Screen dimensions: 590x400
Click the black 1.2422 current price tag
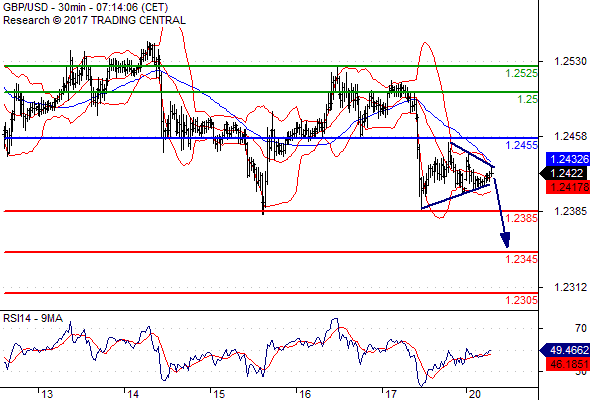pyautogui.click(x=564, y=173)
